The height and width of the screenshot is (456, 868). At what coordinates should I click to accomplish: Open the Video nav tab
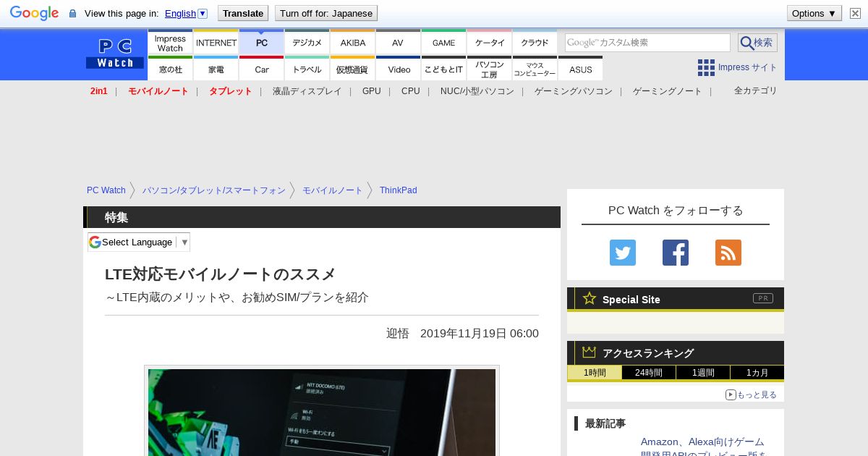click(x=399, y=69)
